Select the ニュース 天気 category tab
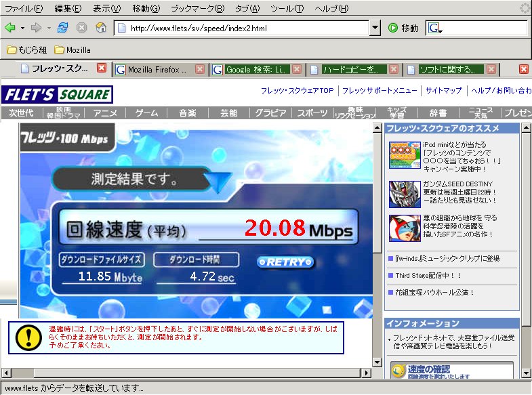Viewport: 532px width, 395px height. click(480, 113)
